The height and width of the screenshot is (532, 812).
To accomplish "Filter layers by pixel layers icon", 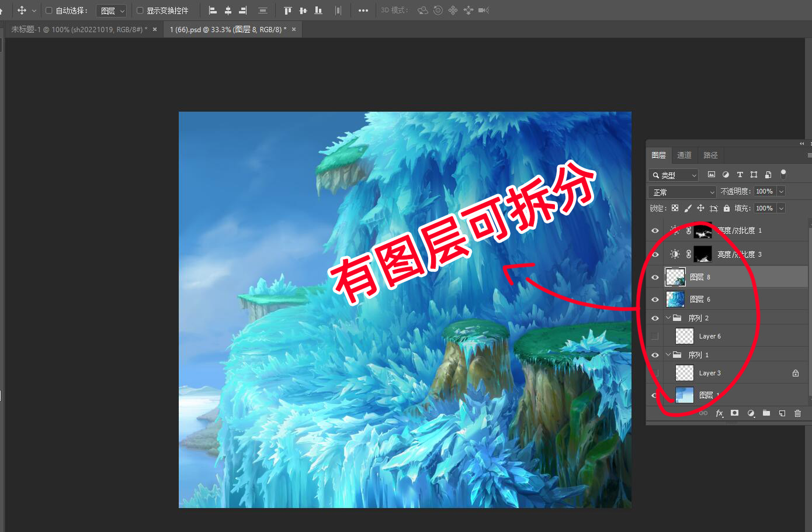I will pos(711,174).
